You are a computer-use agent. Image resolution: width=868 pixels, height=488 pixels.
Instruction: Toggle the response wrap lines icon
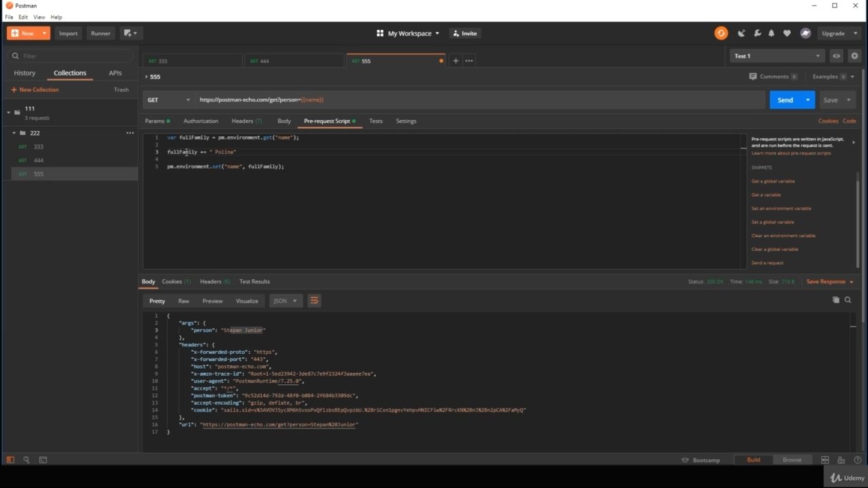coord(314,300)
